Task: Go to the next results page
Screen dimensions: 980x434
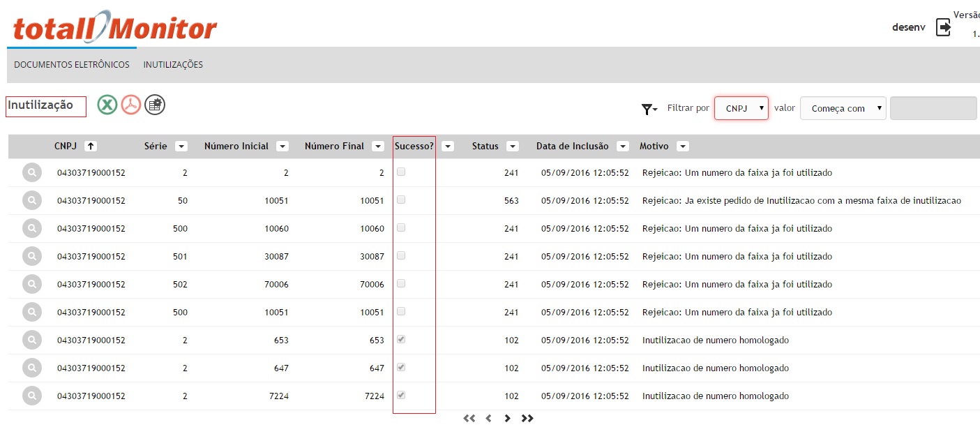Action: point(508,418)
